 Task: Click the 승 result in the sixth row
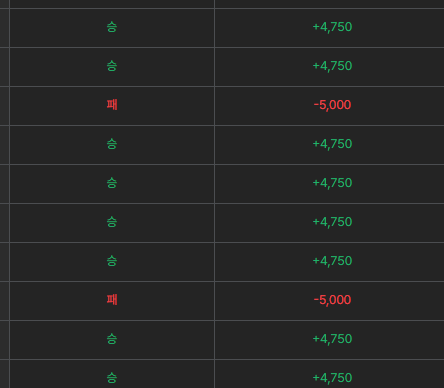pos(112,223)
